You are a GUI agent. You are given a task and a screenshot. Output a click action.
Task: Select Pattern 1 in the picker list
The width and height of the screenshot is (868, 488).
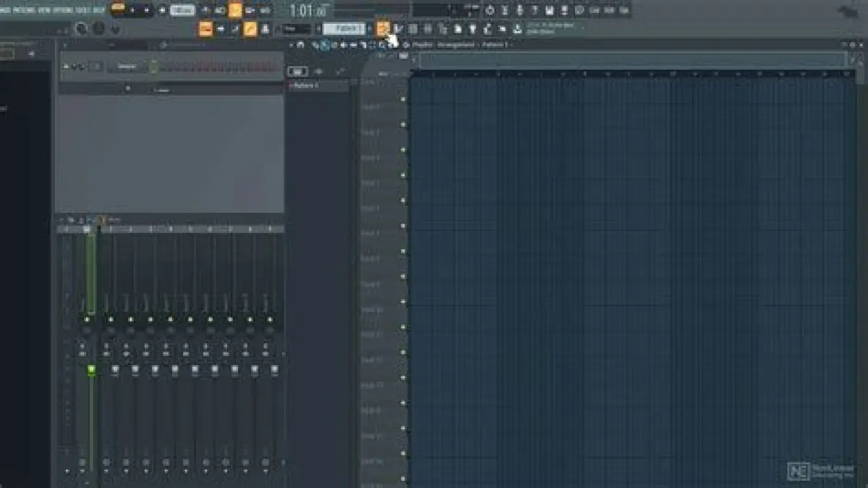(307, 85)
